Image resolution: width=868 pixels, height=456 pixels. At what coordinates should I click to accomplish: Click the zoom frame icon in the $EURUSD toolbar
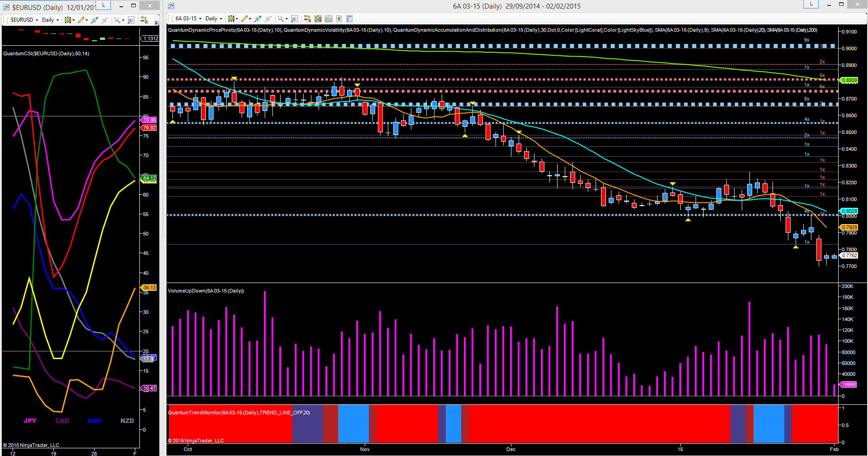(x=131, y=20)
